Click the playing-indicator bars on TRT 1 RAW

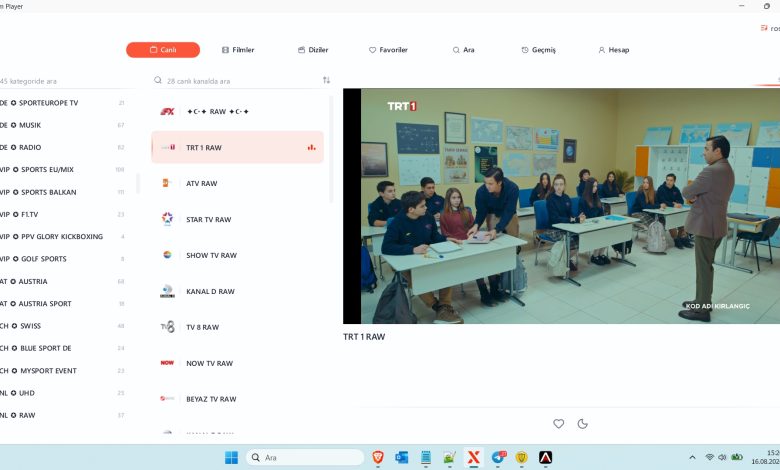click(311, 147)
